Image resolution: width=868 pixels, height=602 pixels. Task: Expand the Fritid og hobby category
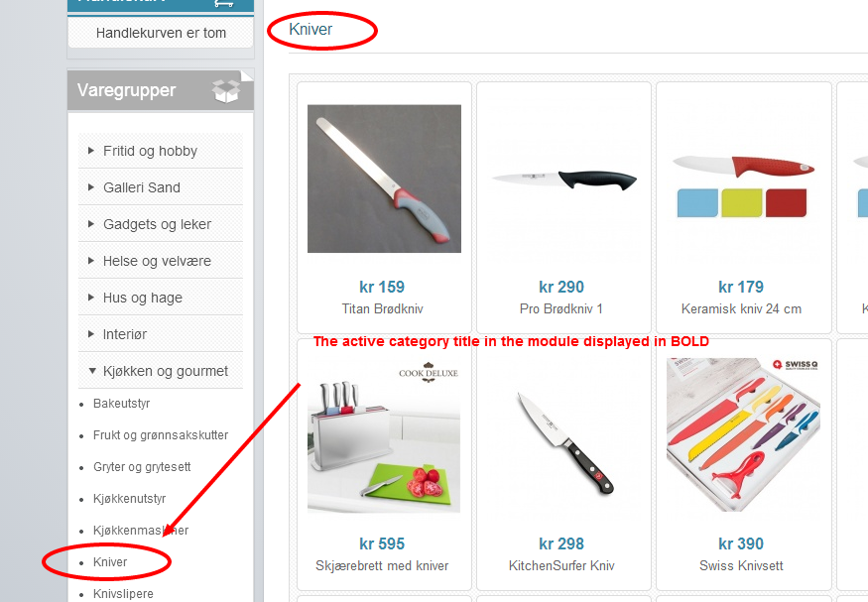pos(92,151)
